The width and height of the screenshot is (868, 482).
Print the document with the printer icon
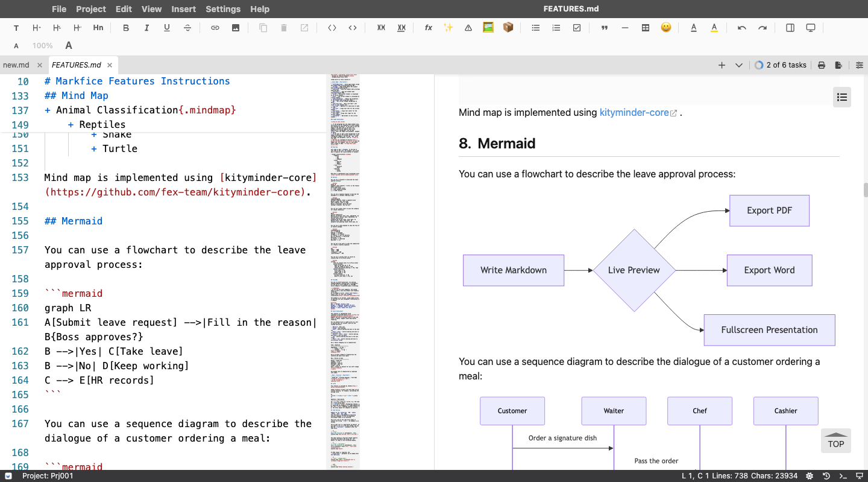tap(822, 65)
